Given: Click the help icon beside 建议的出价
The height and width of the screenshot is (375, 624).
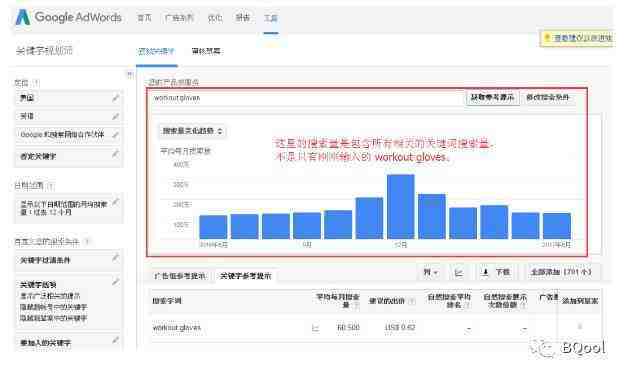Looking at the screenshot, I should (x=412, y=301).
